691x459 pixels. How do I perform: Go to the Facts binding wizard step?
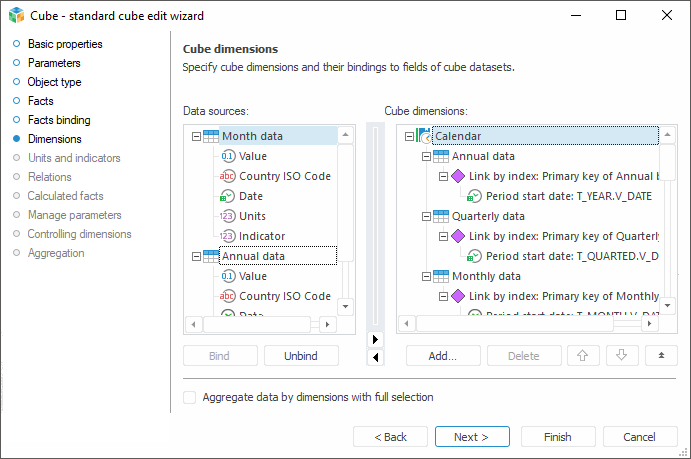pos(59,120)
